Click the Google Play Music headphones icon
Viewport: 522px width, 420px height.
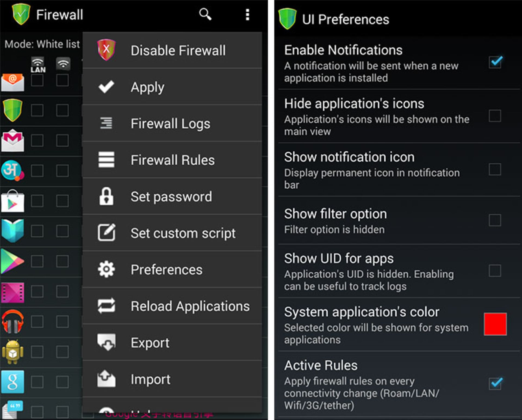(13, 322)
